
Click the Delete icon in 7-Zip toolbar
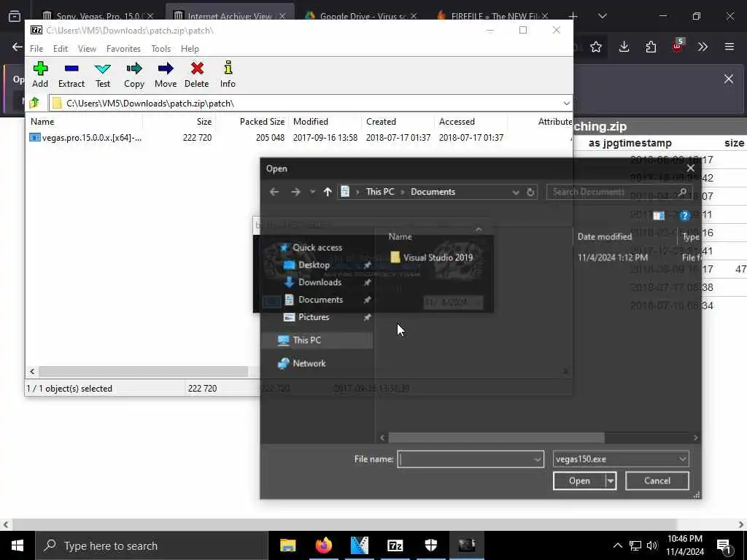click(x=197, y=74)
